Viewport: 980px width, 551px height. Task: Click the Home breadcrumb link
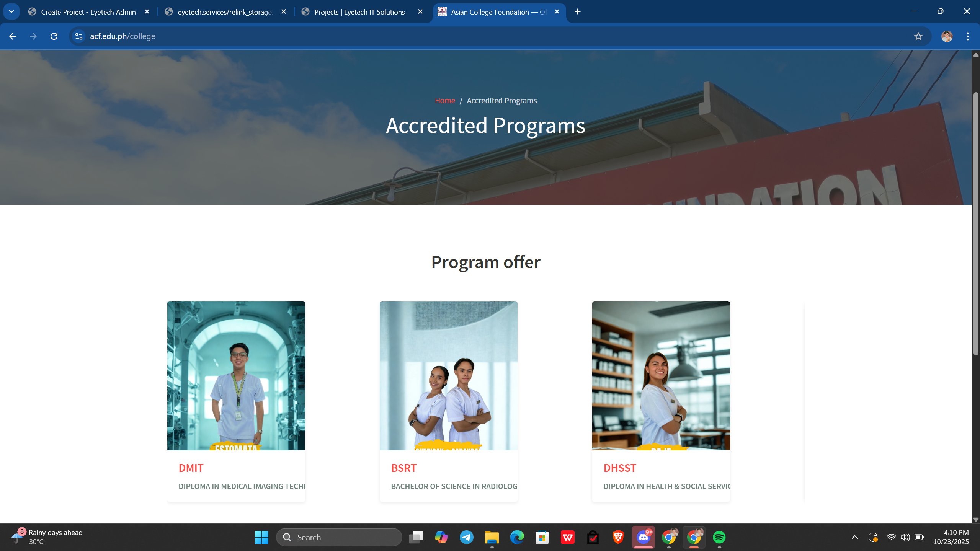click(x=445, y=101)
